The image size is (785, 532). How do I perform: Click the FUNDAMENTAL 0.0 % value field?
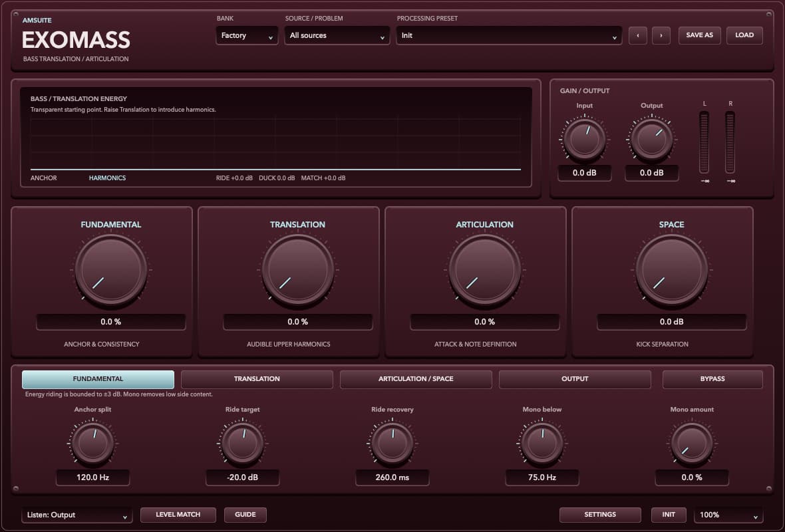click(110, 322)
